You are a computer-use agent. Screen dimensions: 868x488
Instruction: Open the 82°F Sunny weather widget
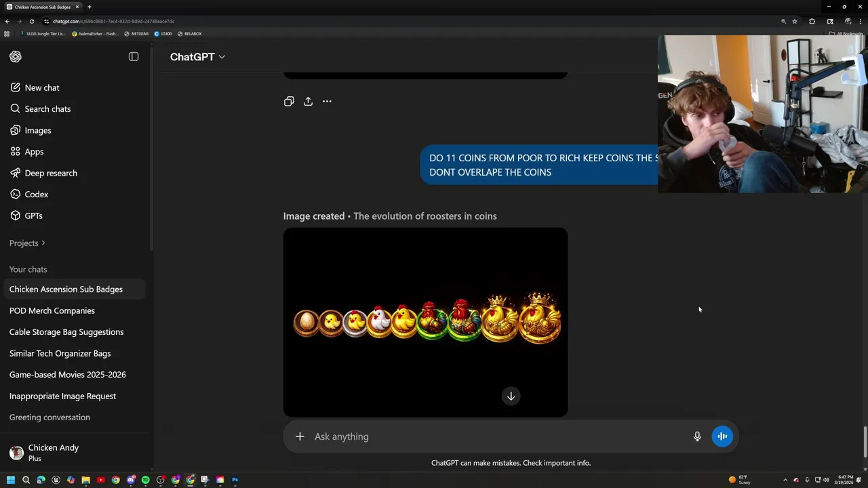tap(740, 480)
